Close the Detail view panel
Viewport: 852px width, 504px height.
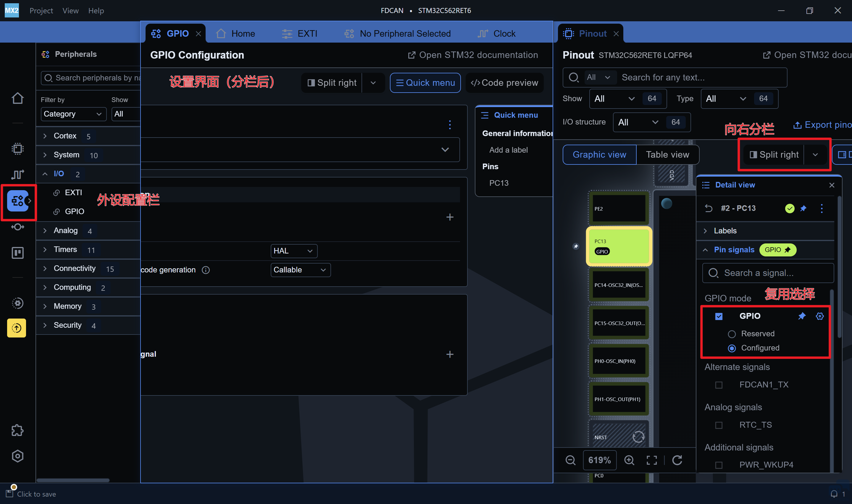click(x=832, y=185)
